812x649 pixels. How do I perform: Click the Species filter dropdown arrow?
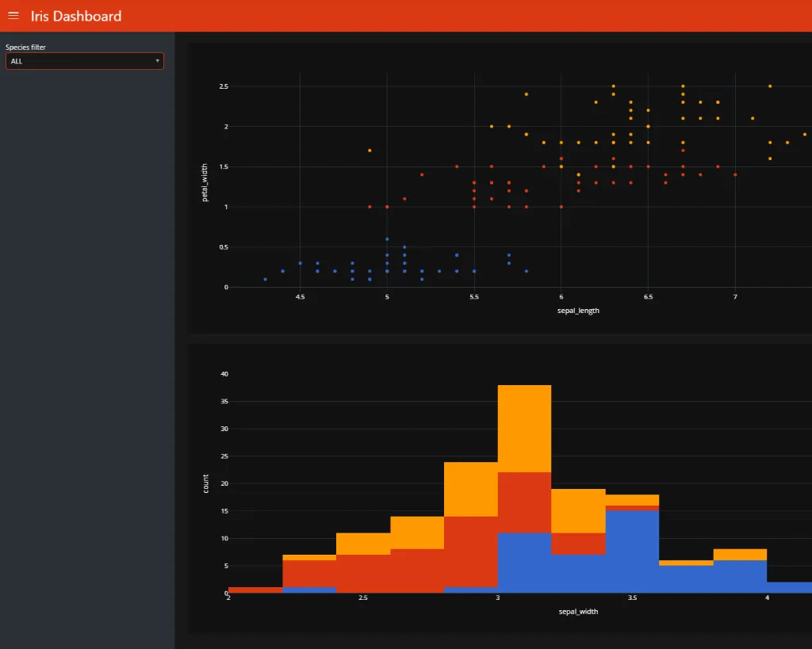(158, 61)
